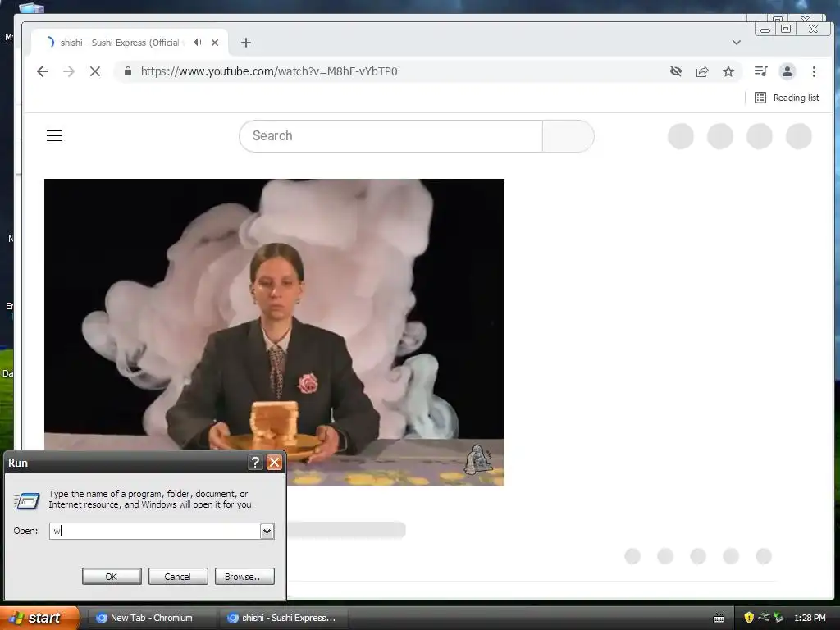Image resolution: width=840 pixels, height=630 pixels.
Task: Click the Run dialog help question mark
Action: pyautogui.click(x=256, y=463)
